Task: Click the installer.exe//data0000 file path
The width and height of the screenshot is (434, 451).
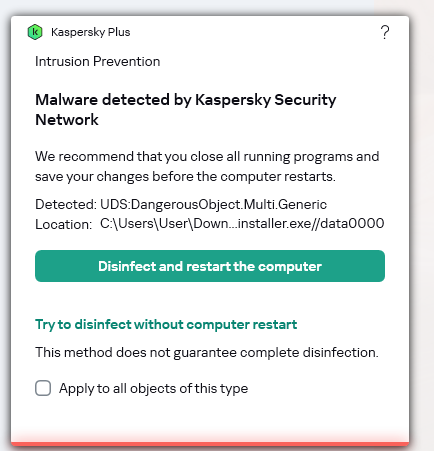Action: coord(311,223)
